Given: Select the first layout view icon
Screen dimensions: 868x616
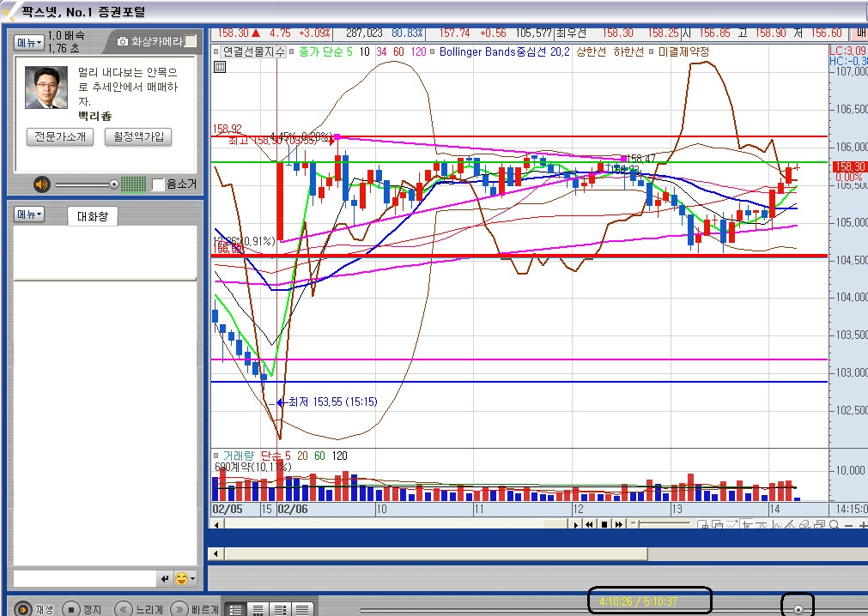Looking at the screenshot, I should (x=235, y=609).
